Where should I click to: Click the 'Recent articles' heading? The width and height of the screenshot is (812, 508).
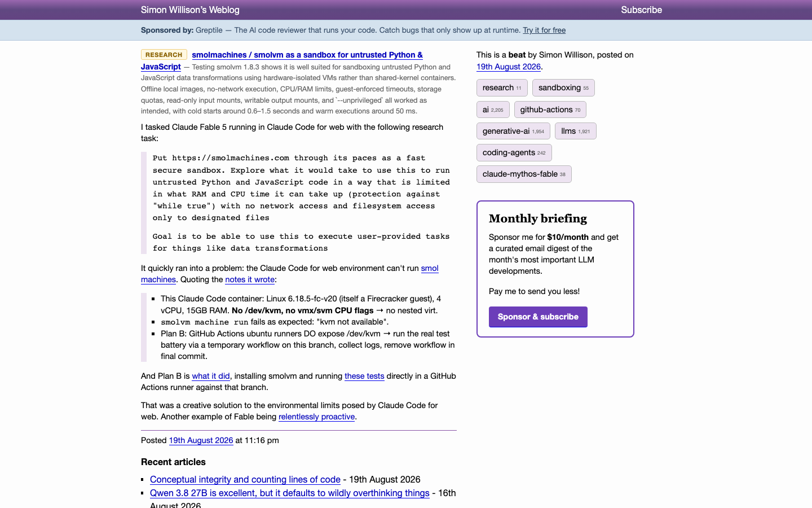tap(173, 462)
